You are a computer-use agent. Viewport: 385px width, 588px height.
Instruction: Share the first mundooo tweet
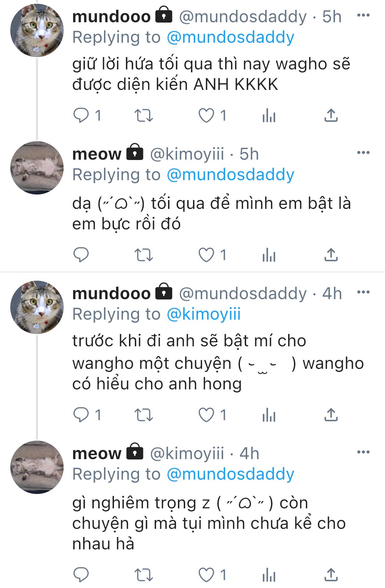click(331, 116)
